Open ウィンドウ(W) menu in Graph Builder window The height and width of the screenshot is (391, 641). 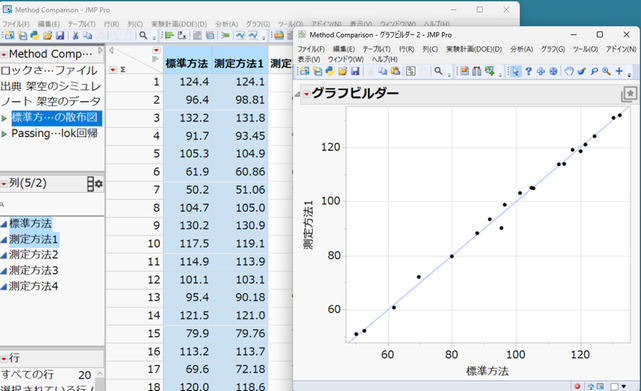coord(346,60)
